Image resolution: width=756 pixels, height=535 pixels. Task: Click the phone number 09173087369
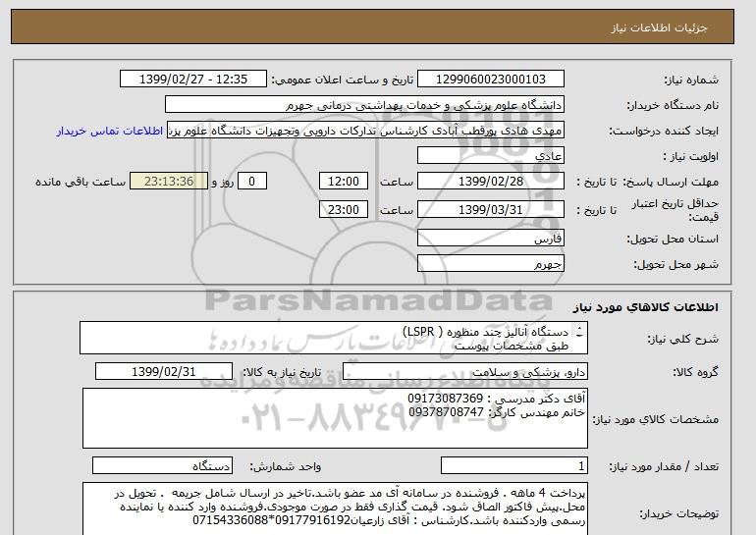click(x=446, y=400)
